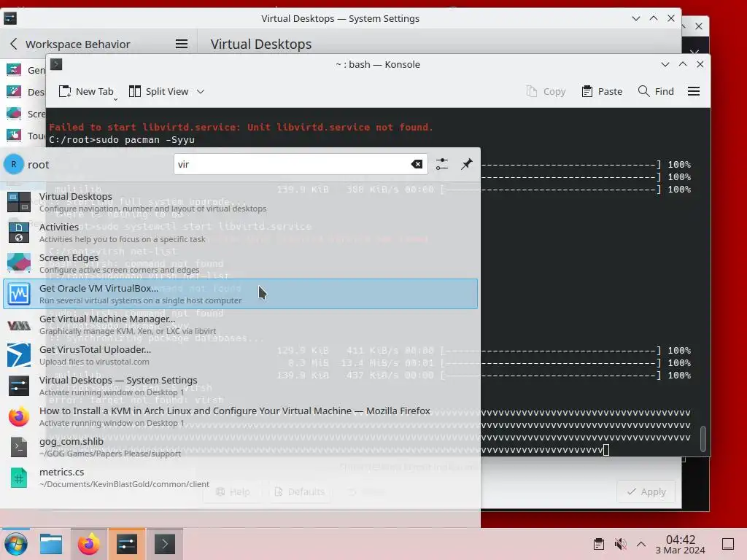The image size is (747, 560).
Task: Select Screen Edges sidebar item in Settings
Action: [x=24, y=114]
